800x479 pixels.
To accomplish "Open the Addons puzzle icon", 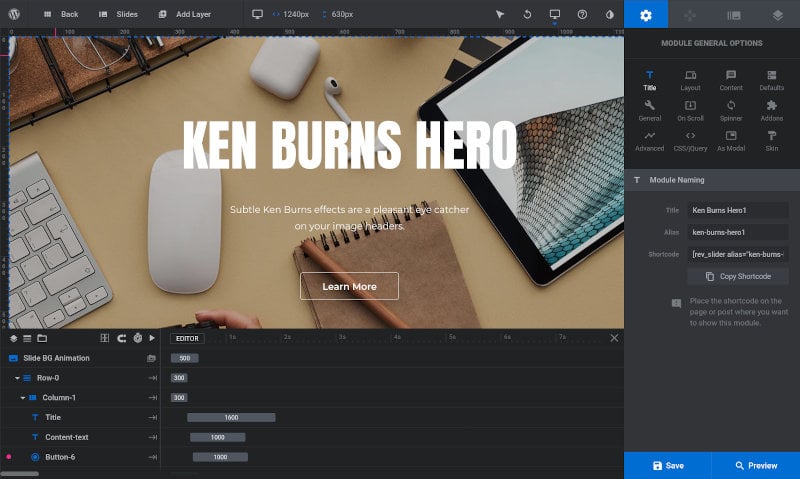I will point(771,111).
